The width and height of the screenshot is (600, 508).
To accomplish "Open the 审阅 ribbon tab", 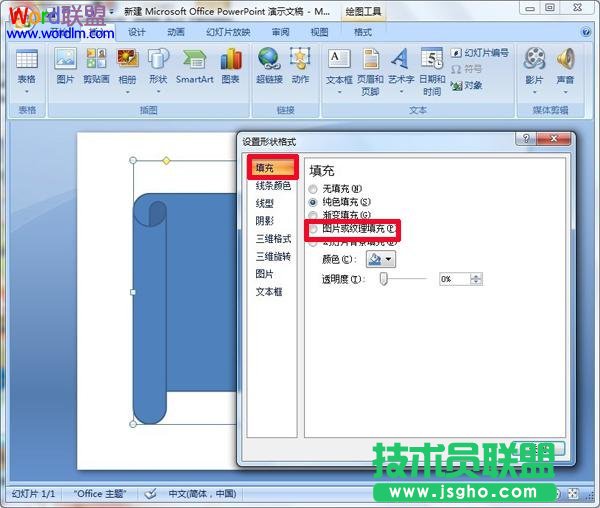I will tap(280, 32).
